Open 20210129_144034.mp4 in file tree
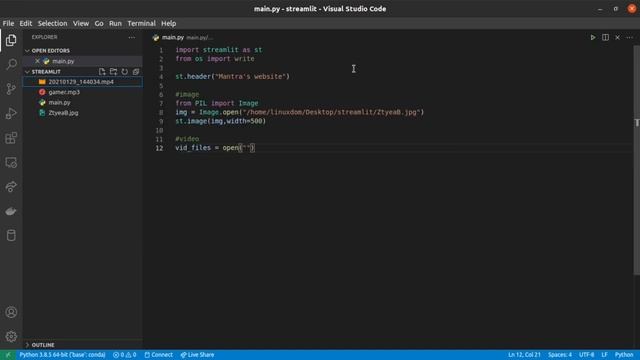 tap(82, 82)
